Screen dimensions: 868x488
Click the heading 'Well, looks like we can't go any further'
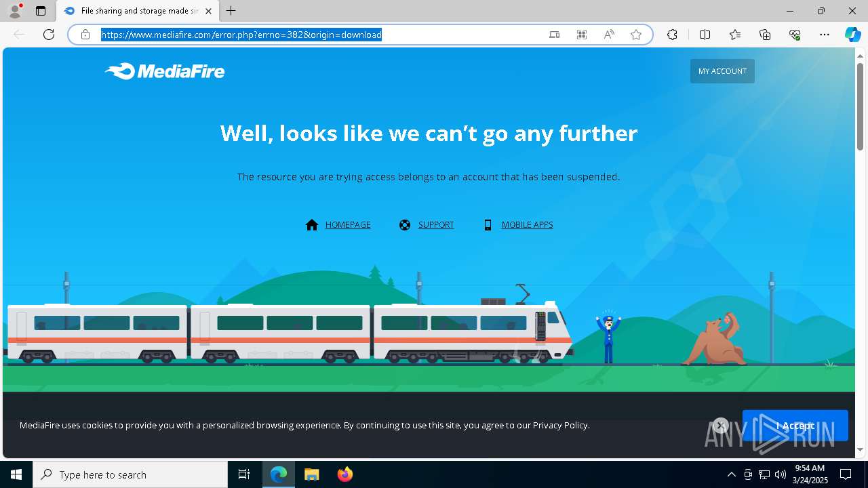[x=429, y=133]
